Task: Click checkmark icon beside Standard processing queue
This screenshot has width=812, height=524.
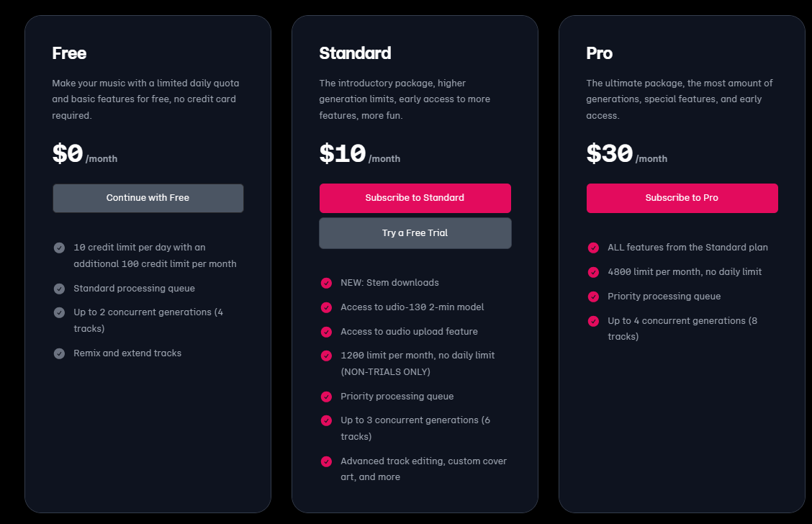Action: point(59,289)
